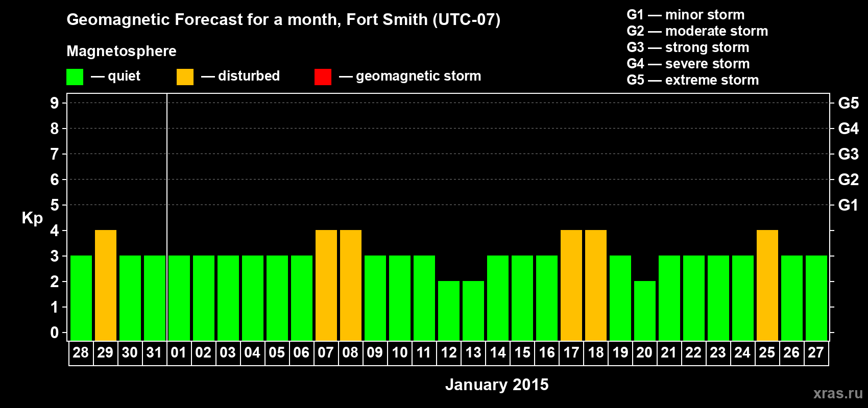This screenshot has height=408, width=868.
Task: Click the 'G4 — severe storm' legend line
Action: 688,64
